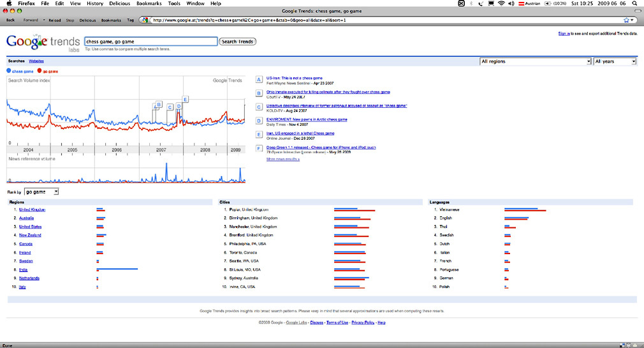This screenshot has width=644, height=348.
Task: Click the volume speaker icon in menu bar
Action: [x=511, y=3]
